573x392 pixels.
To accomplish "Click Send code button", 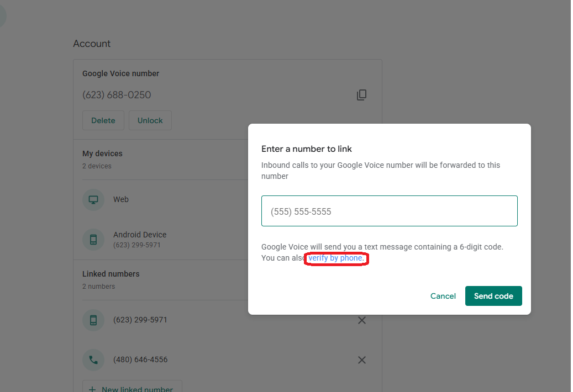I will 493,296.
